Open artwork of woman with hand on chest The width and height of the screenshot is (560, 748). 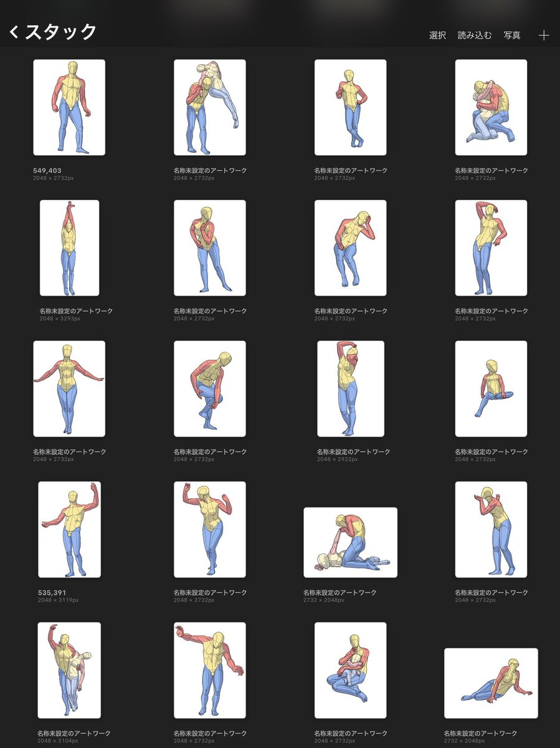click(210, 248)
